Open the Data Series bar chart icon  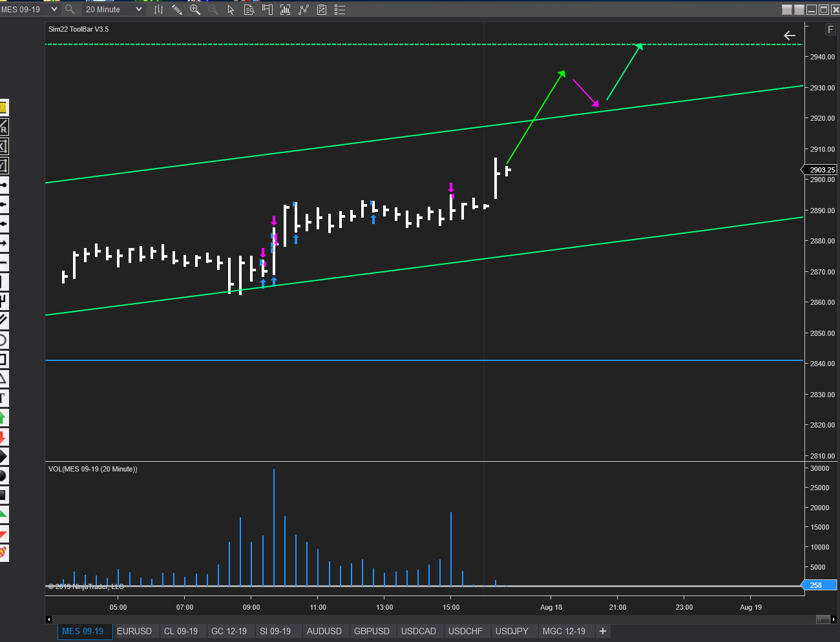(x=285, y=10)
